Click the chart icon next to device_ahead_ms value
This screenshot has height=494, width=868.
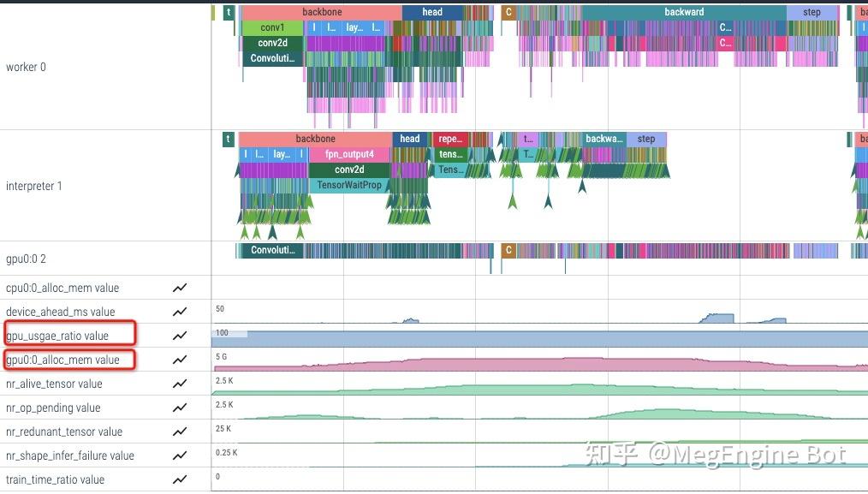180,312
